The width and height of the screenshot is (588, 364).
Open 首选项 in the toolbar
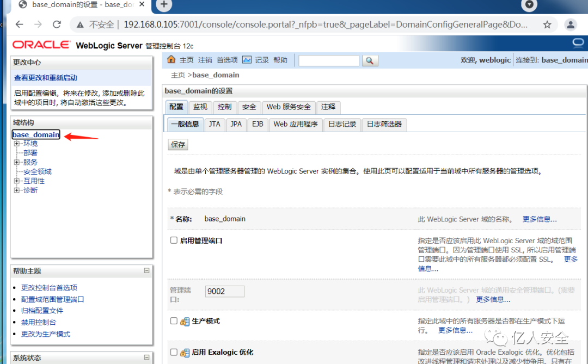(227, 60)
